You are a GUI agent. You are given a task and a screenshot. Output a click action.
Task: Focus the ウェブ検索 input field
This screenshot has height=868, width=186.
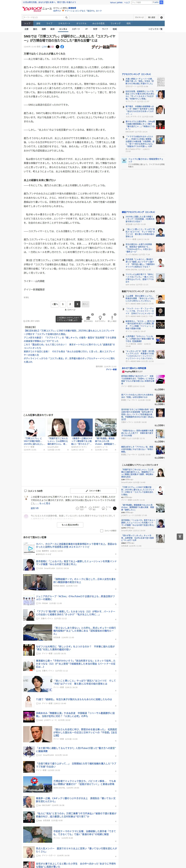141,2
